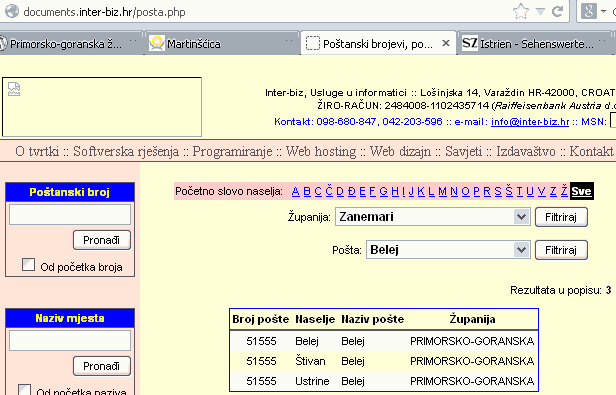Screen dimensions: 616x395
Task: Filter settlements by letter N
Action: (x=454, y=191)
